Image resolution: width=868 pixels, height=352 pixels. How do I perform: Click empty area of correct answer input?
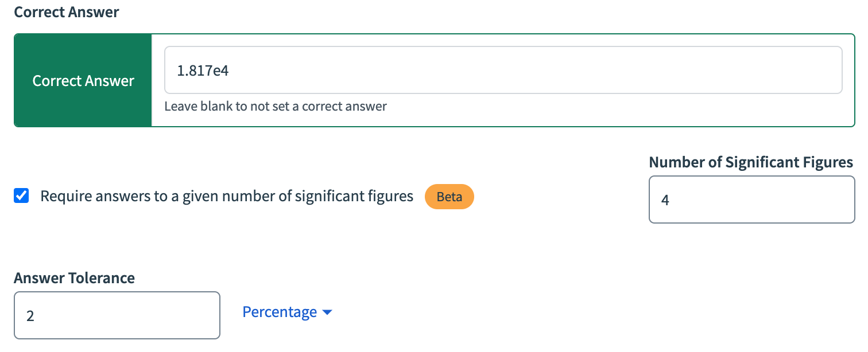coord(534,70)
